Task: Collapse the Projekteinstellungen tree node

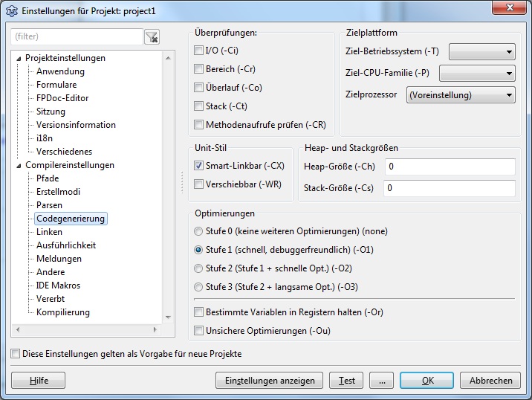Action: [19, 58]
